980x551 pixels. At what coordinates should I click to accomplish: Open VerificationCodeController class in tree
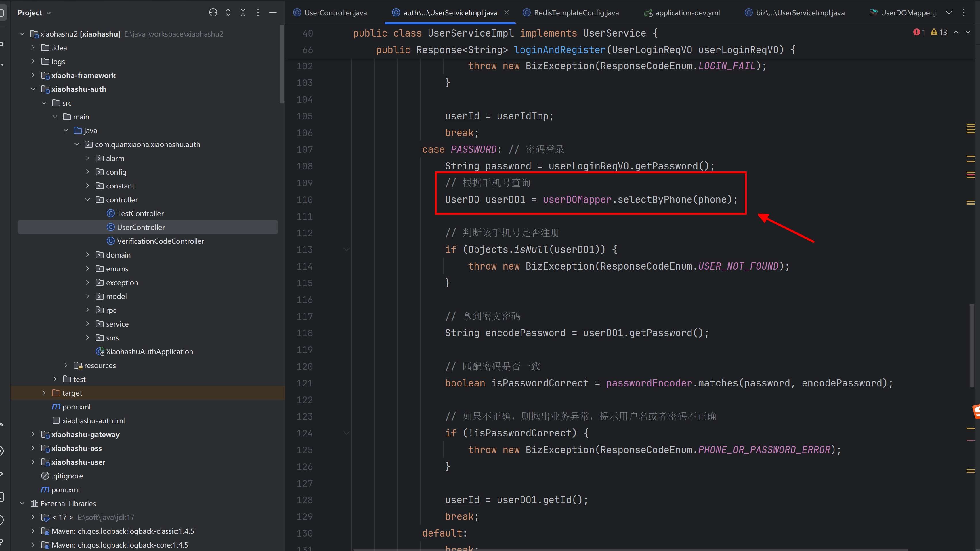(160, 241)
